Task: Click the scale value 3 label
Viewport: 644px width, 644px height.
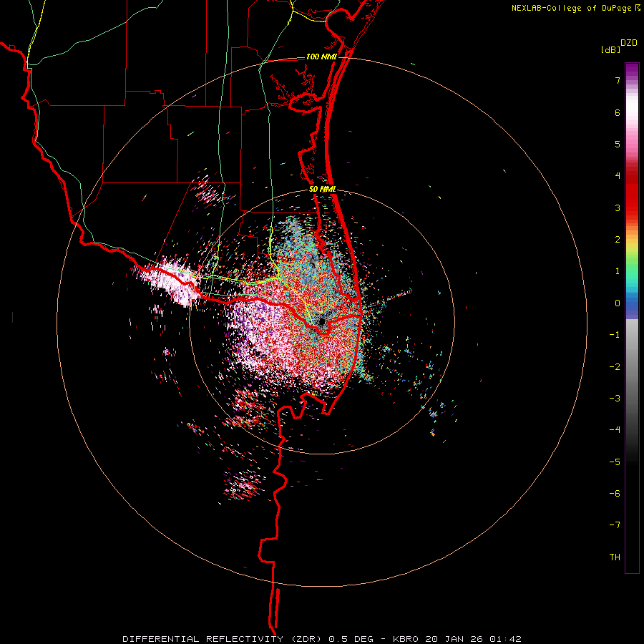Action: coord(618,208)
